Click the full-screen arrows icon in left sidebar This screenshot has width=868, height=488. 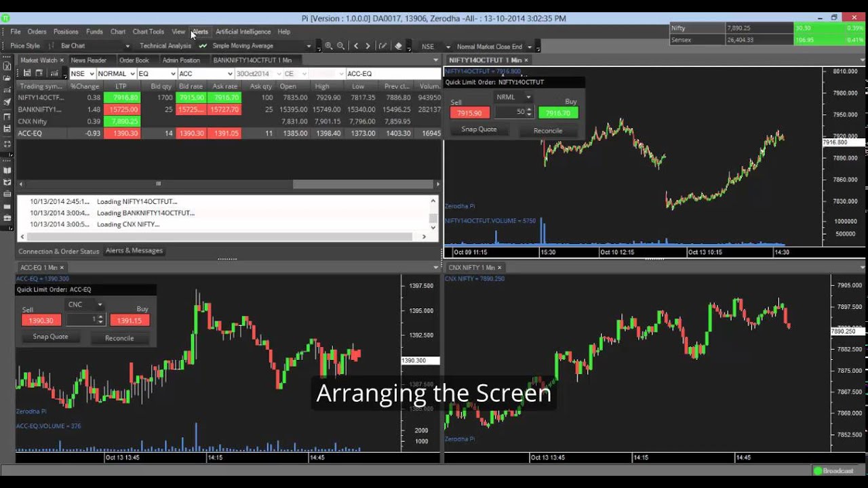(7, 144)
